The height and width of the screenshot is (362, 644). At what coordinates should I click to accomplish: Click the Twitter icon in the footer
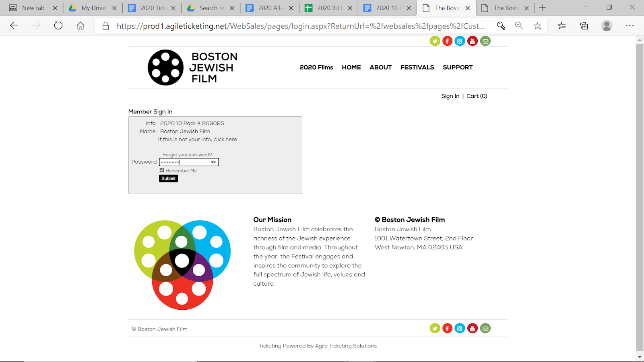pyautogui.click(x=435, y=328)
